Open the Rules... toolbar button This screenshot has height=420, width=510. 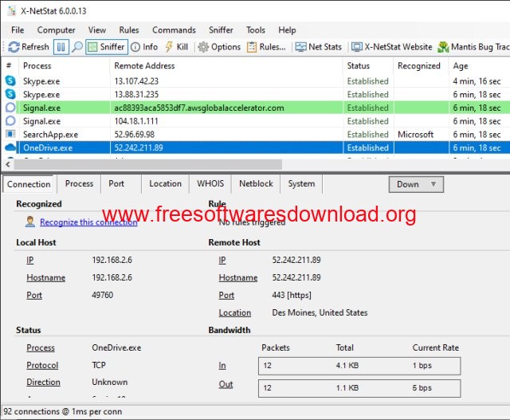266,47
